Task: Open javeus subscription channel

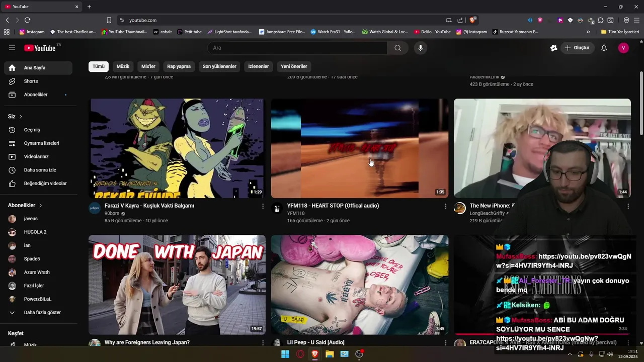Action: 38,219
